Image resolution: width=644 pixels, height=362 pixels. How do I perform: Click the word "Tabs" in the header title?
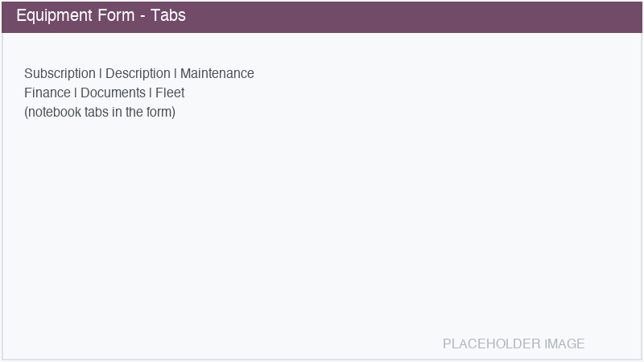click(x=168, y=15)
